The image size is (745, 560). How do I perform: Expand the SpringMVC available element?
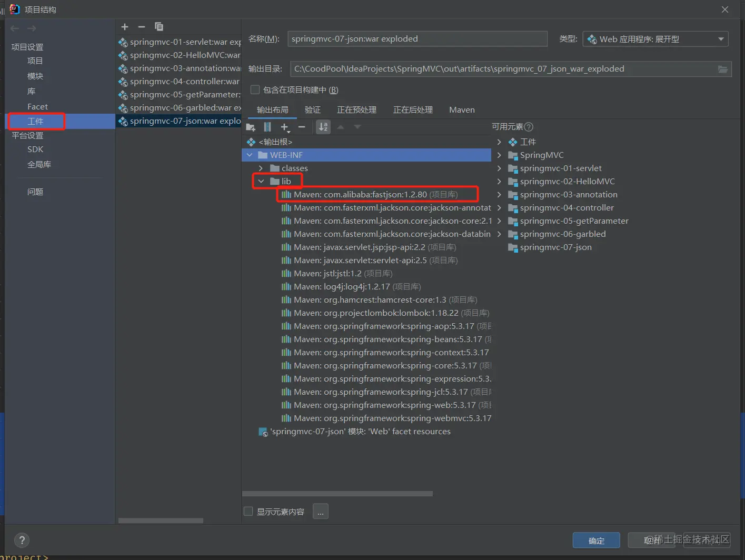point(499,155)
